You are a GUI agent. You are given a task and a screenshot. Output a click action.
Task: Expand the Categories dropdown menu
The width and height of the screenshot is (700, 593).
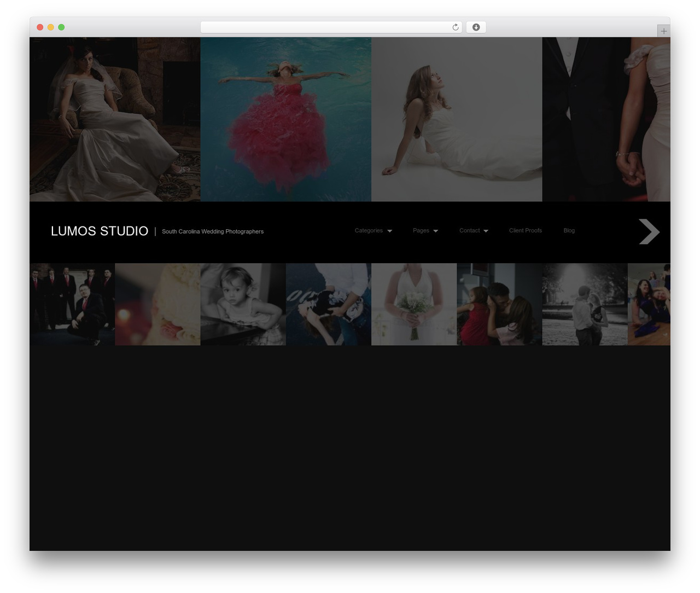373,231
